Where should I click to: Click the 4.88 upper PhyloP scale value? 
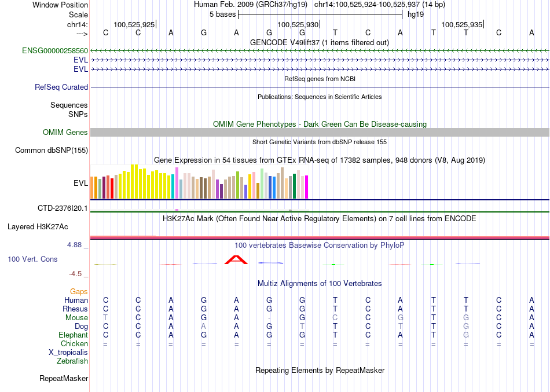point(74,245)
